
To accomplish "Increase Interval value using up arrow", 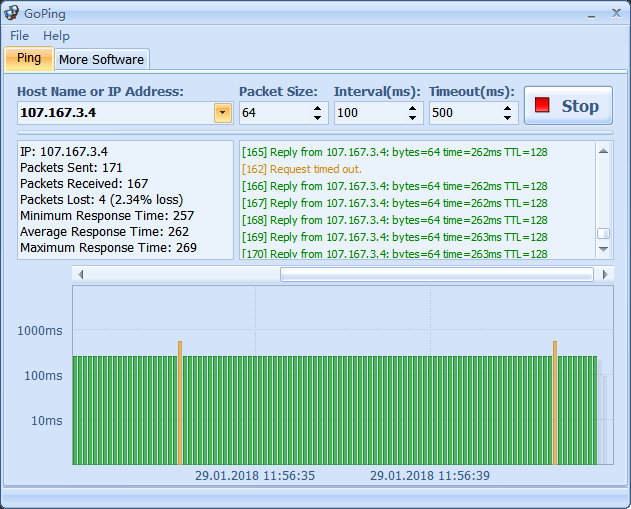I will click(x=413, y=108).
